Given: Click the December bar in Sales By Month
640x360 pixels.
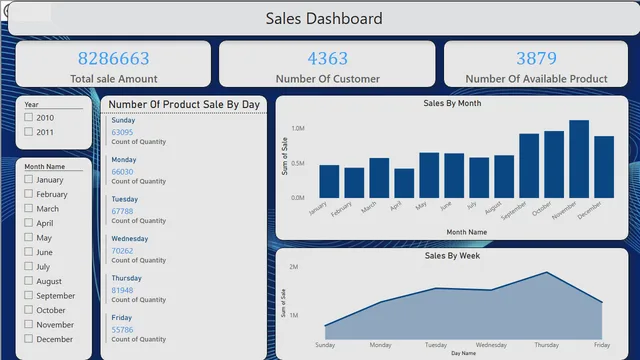Looking at the screenshot, I should coord(604,167).
